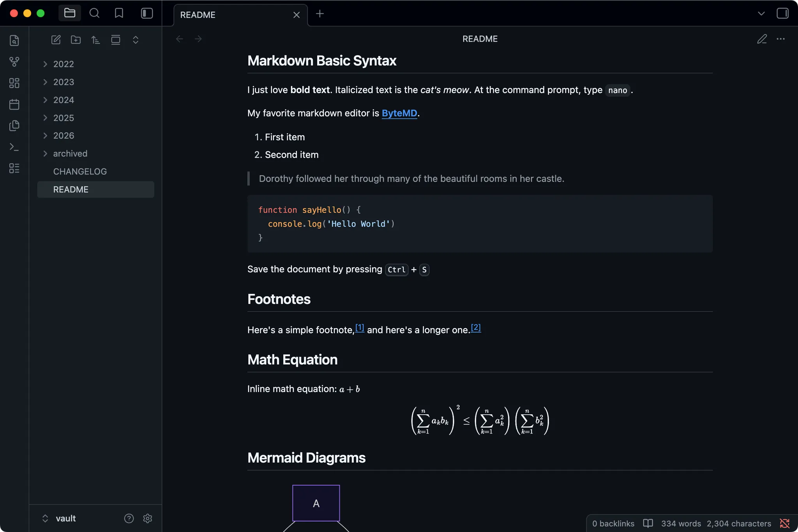Image resolution: width=798 pixels, height=532 pixels.
Task: Open the file explorer folder icon
Action: pos(70,13)
